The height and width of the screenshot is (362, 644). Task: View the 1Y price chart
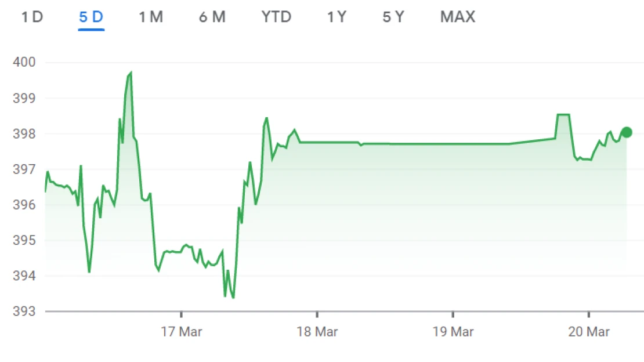(337, 17)
